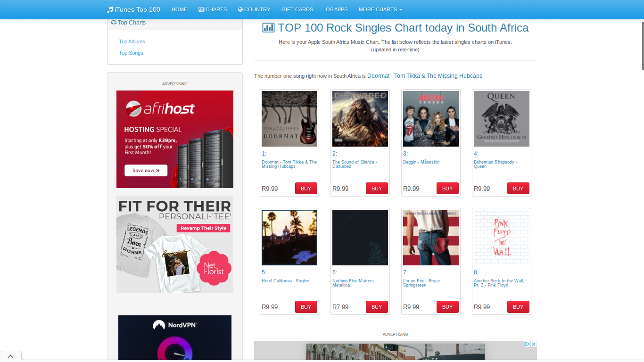Image resolution: width=644 pixels, height=362 pixels.
Task: Buy Doormat by Tom Tikka
Action: pos(306,189)
